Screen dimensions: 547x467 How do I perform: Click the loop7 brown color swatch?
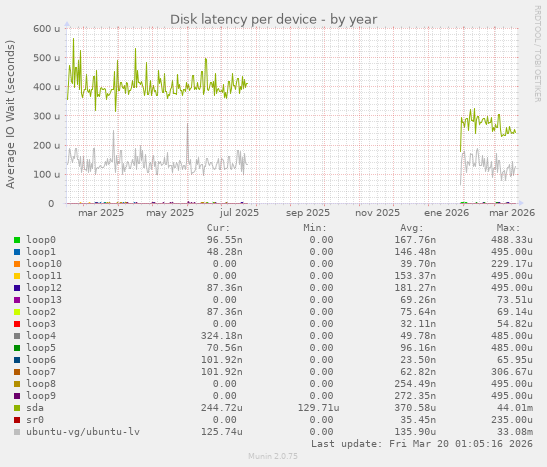(x=17, y=372)
